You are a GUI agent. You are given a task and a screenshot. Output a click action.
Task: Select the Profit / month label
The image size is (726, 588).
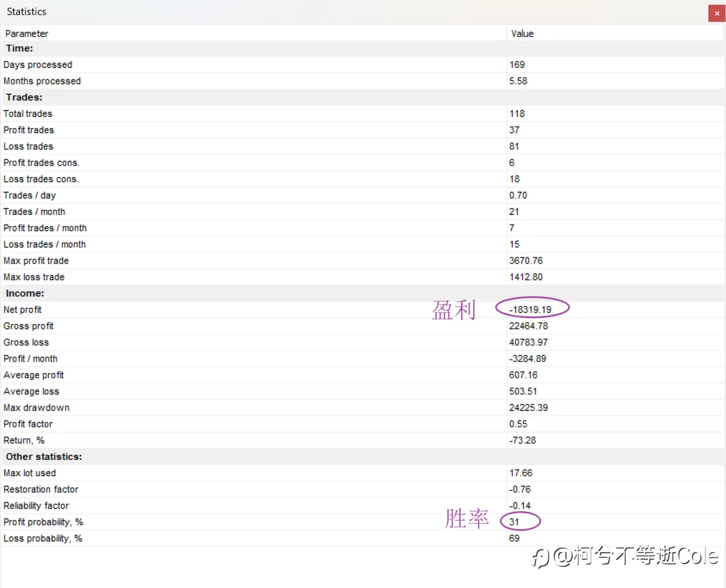pyautogui.click(x=30, y=359)
